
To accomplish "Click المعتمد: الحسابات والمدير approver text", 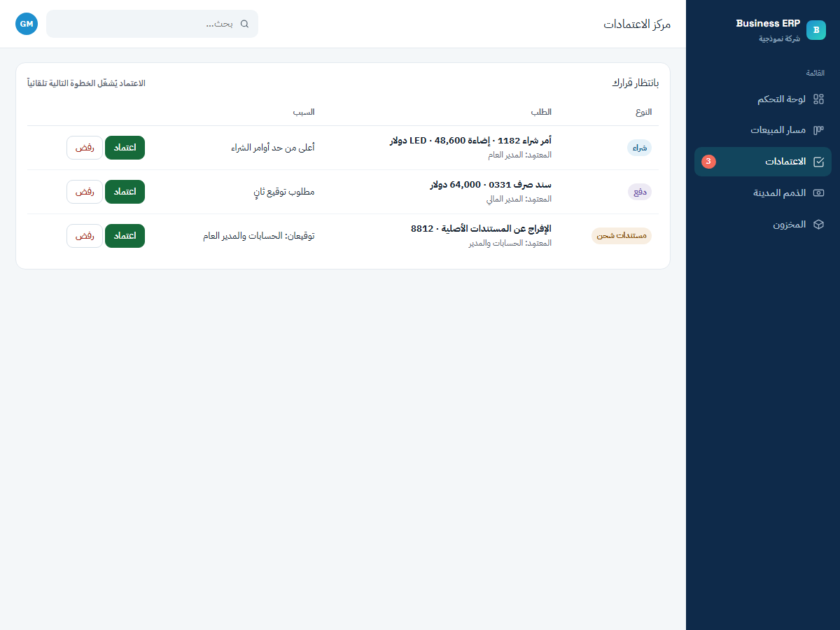I will coord(510,243).
